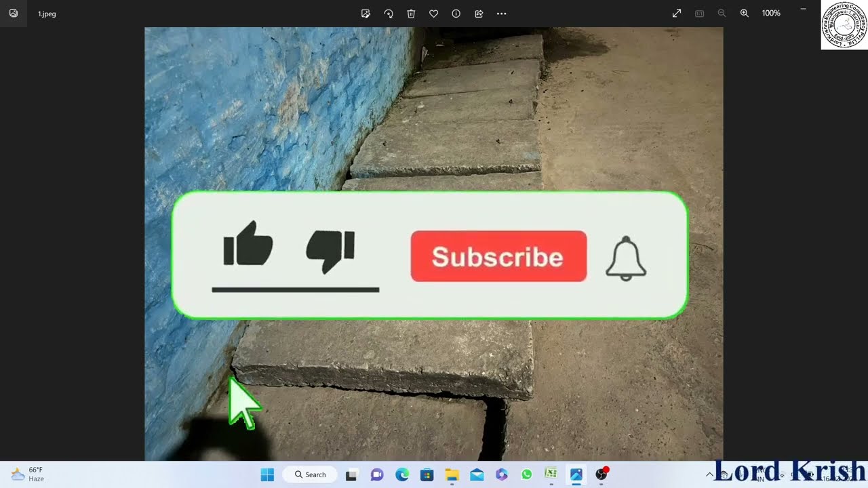The width and height of the screenshot is (868, 488).
Task: Open WhatsApp from the taskbar
Action: point(527,474)
